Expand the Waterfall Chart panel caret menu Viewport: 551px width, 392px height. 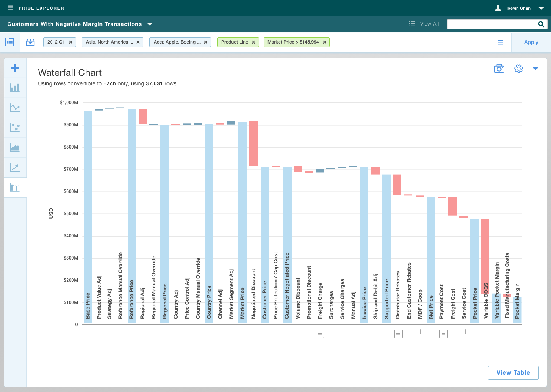pyautogui.click(x=535, y=69)
